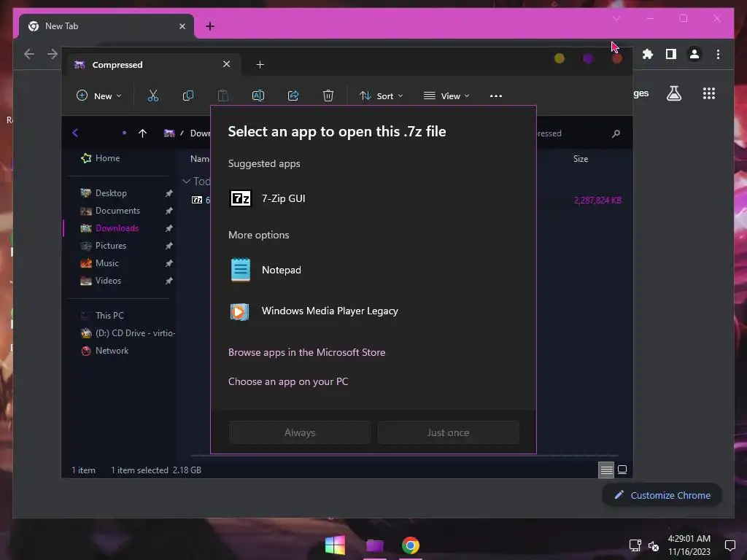The height and width of the screenshot is (560, 747).
Task: Open Search Labs flask icon
Action: click(x=673, y=93)
